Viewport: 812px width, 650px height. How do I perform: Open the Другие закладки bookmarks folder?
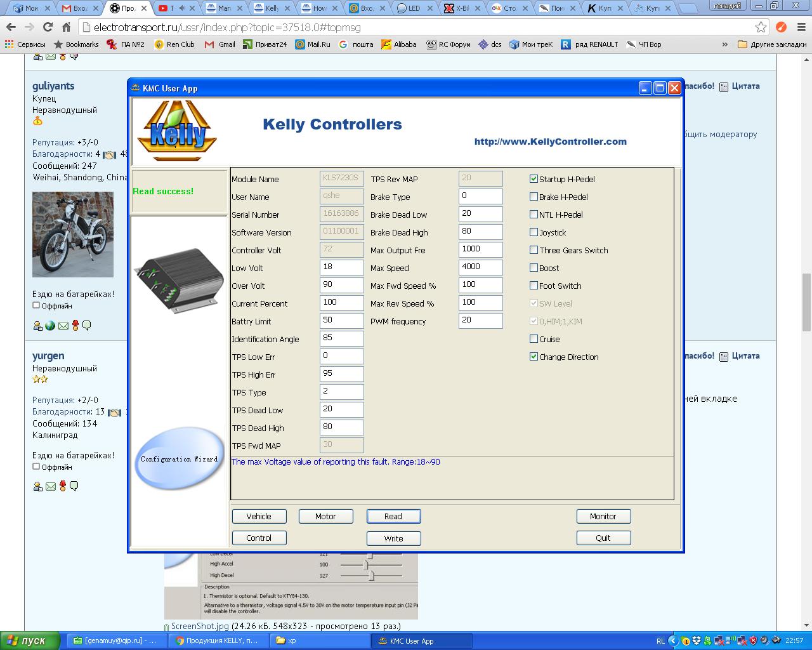click(772, 44)
